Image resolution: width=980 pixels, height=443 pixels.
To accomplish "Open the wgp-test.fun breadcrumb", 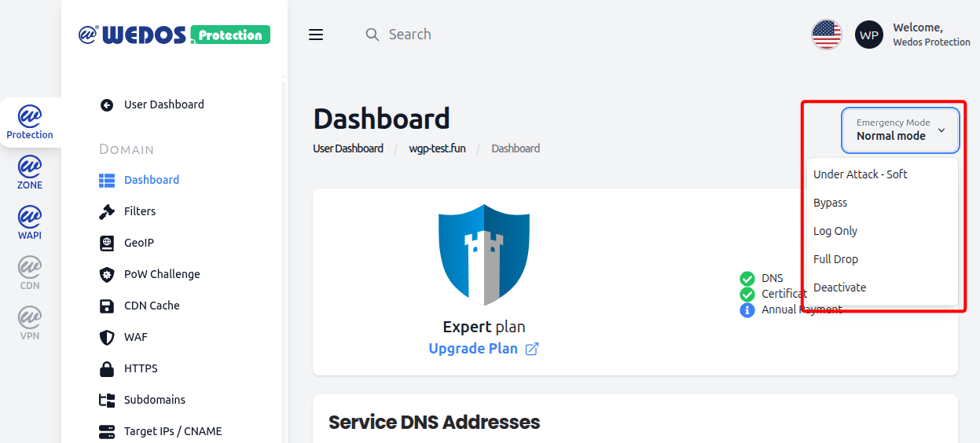I will tap(437, 148).
